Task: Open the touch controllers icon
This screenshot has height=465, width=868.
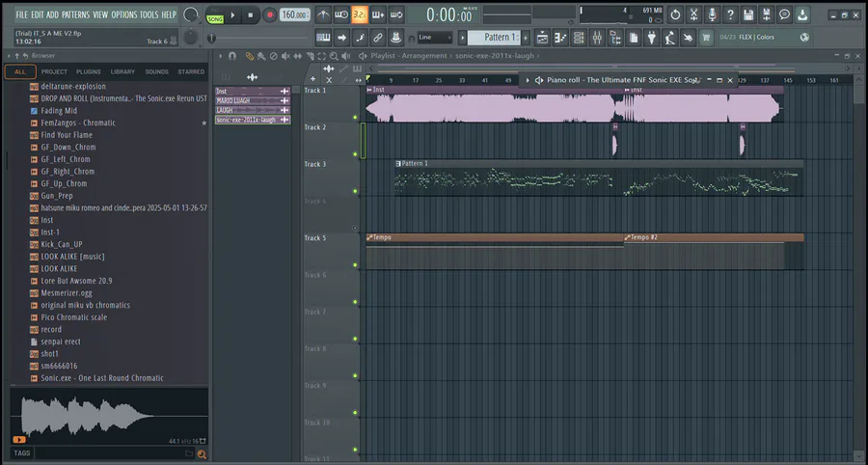Action: 689,38
